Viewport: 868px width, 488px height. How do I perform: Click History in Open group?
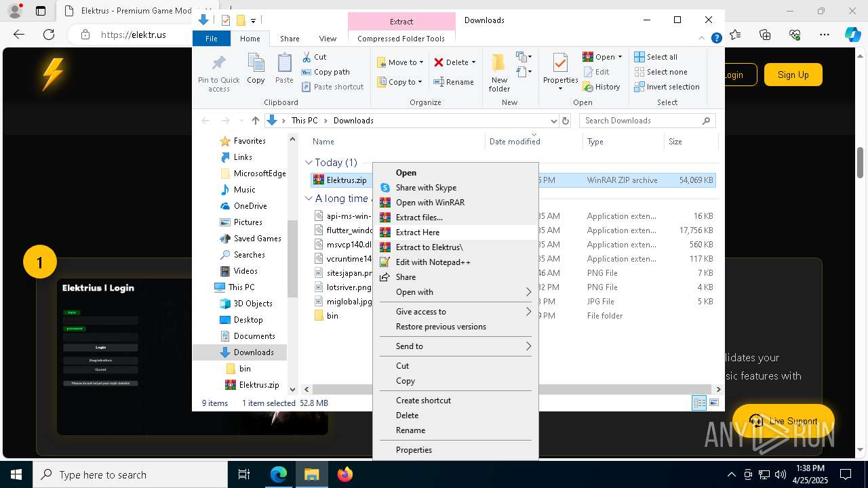click(x=601, y=87)
